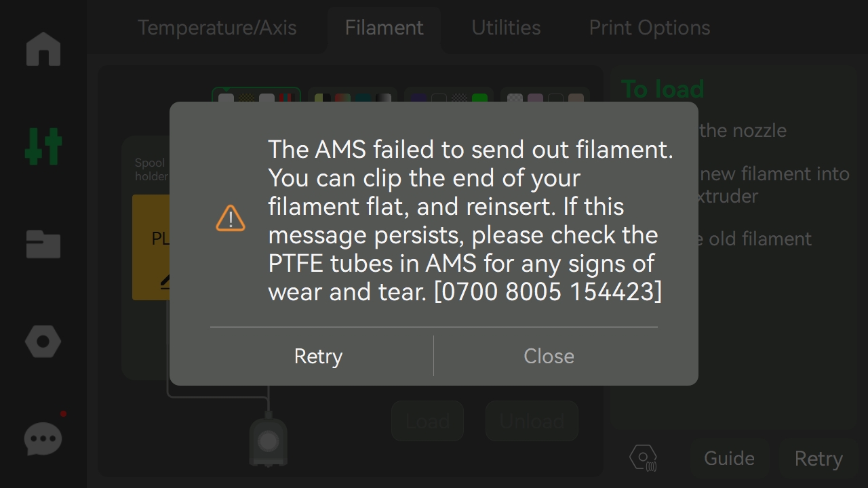
Task: Select the green Controls sliders icon
Action: click(43, 146)
